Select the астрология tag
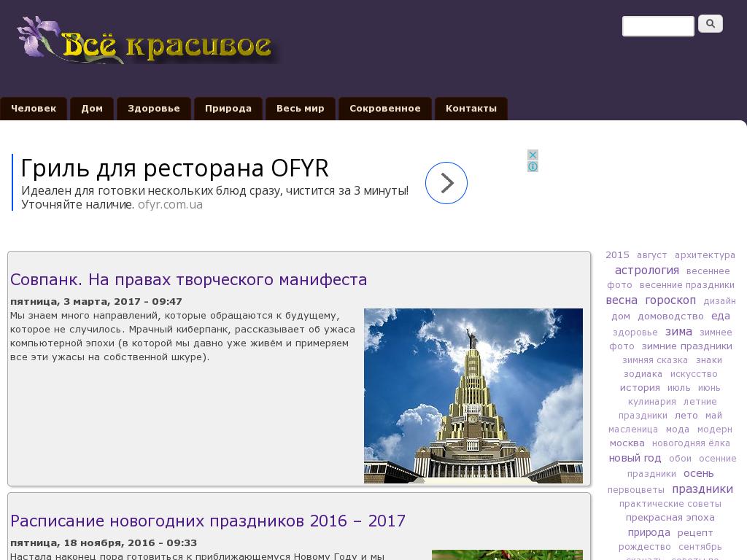Screen dimensions: 747x560 [646, 271]
